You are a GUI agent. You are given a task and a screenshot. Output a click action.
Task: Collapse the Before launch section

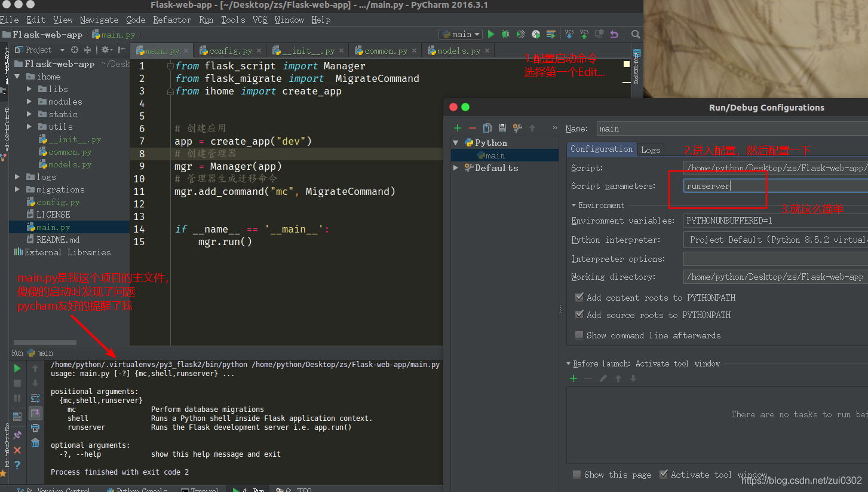(569, 363)
